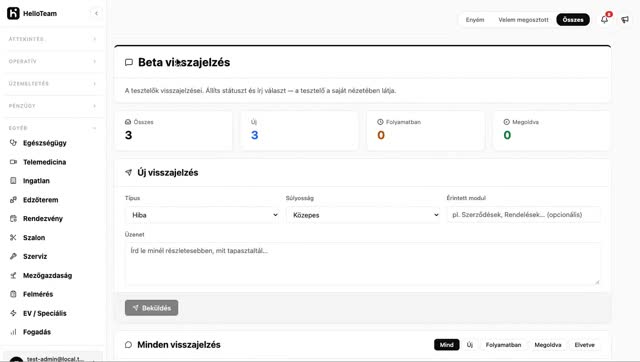Open the Súlyosság dropdown showing Közepes
Viewport: 640px width, 362px height.
click(x=363, y=215)
